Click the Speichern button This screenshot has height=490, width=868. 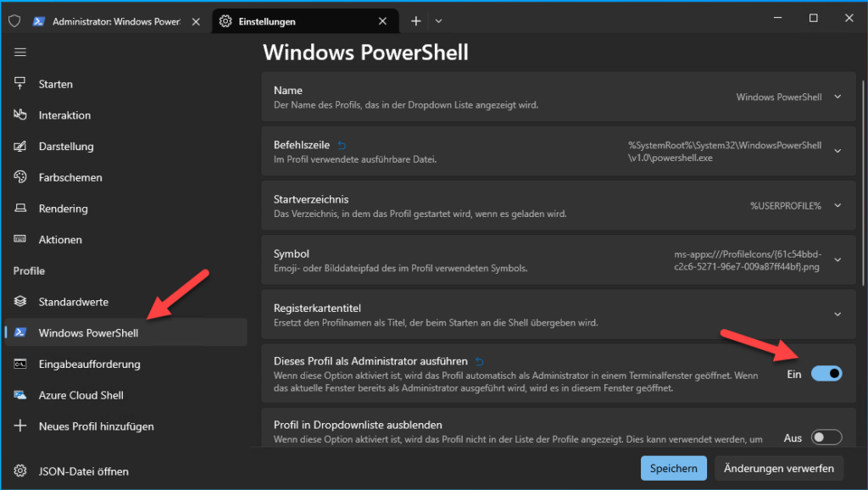click(x=673, y=468)
